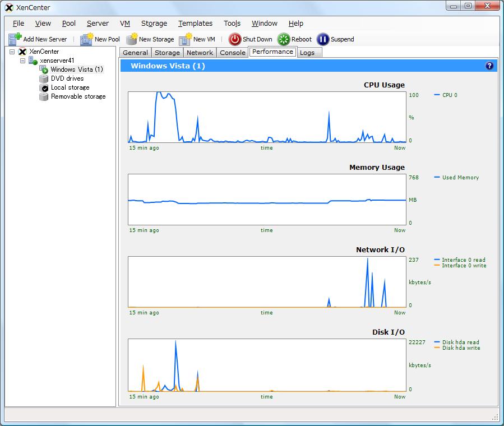
Task: Open help via the blue question mark icon
Action: pos(489,66)
